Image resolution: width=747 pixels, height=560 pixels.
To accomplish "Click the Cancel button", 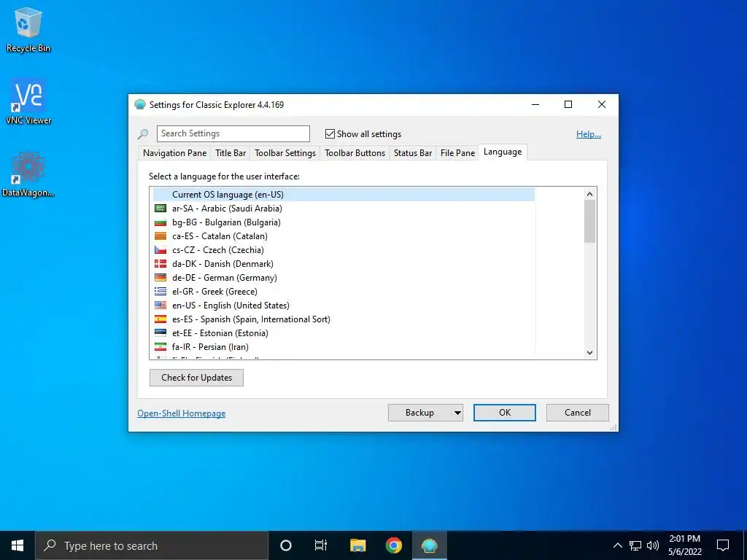I will [578, 413].
